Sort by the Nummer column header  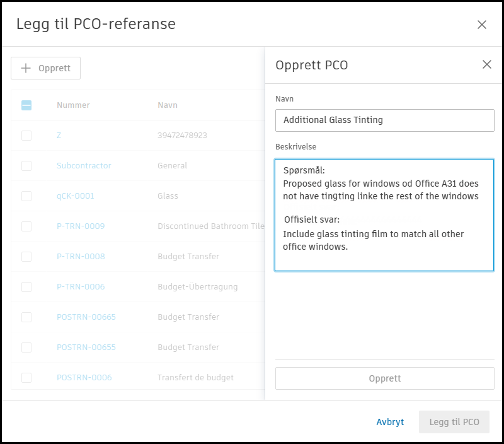[x=73, y=105]
